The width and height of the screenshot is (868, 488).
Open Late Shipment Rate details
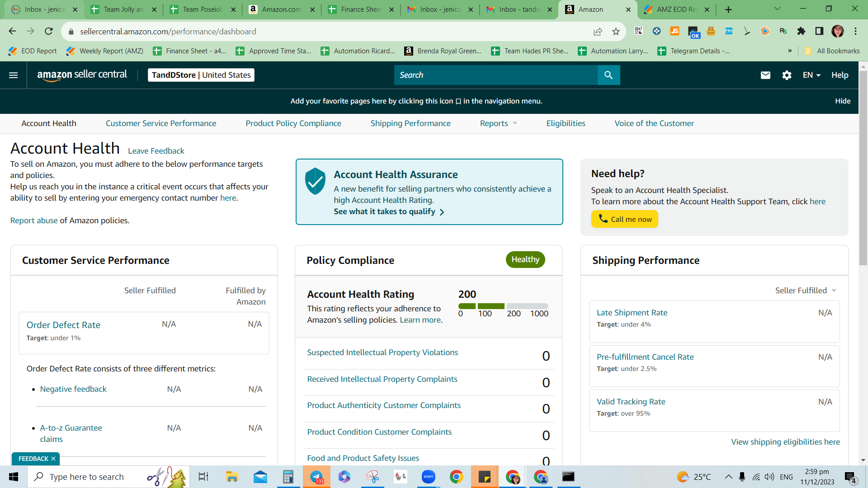[632, 313]
